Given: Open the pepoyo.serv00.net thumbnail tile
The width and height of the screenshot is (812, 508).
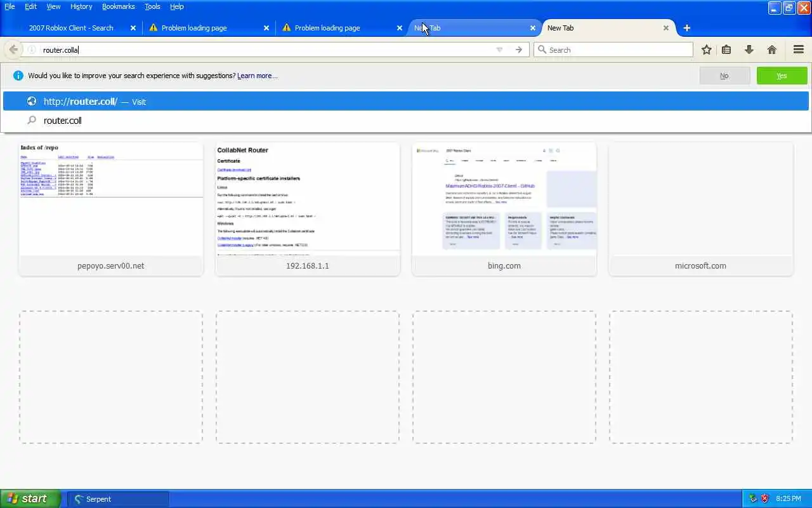Looking at the screenshot, I should (111, 209).
